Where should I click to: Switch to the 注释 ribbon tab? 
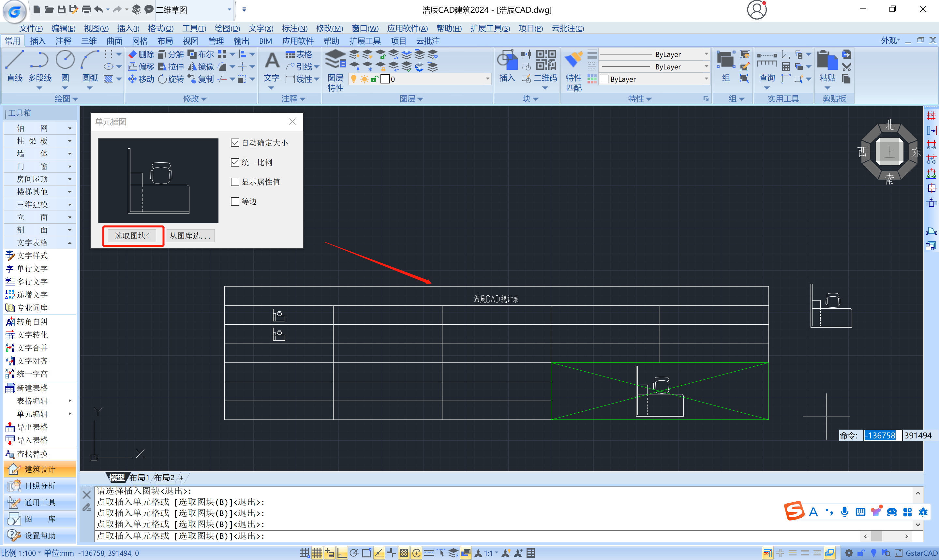(63, 41)
